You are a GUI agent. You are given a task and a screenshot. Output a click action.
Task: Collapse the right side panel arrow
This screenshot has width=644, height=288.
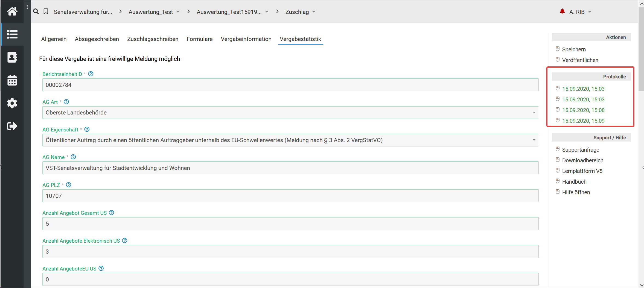coord(643,167)
